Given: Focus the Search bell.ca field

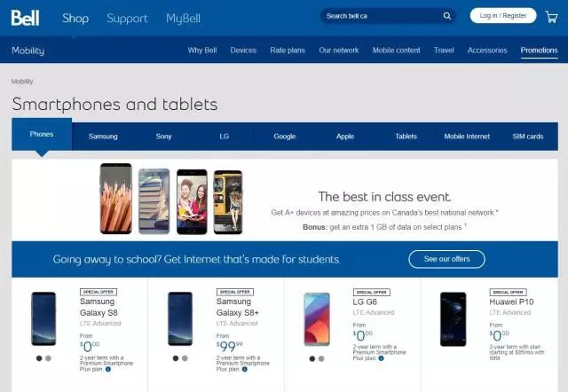Looking at the screenshot, I should pos(383,16).
